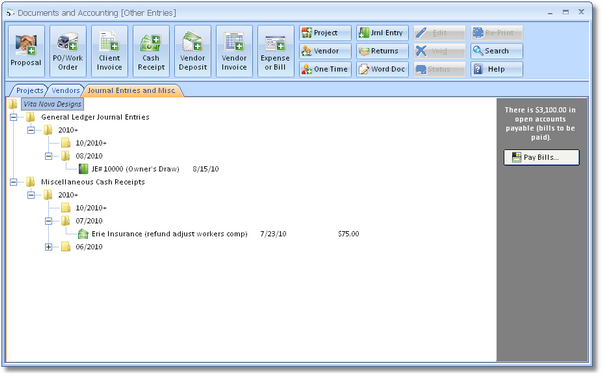Collapse Miscellaneous Cash Receipts node
The width and height of the screenshot is (602, 376).
tap(13, 182)
